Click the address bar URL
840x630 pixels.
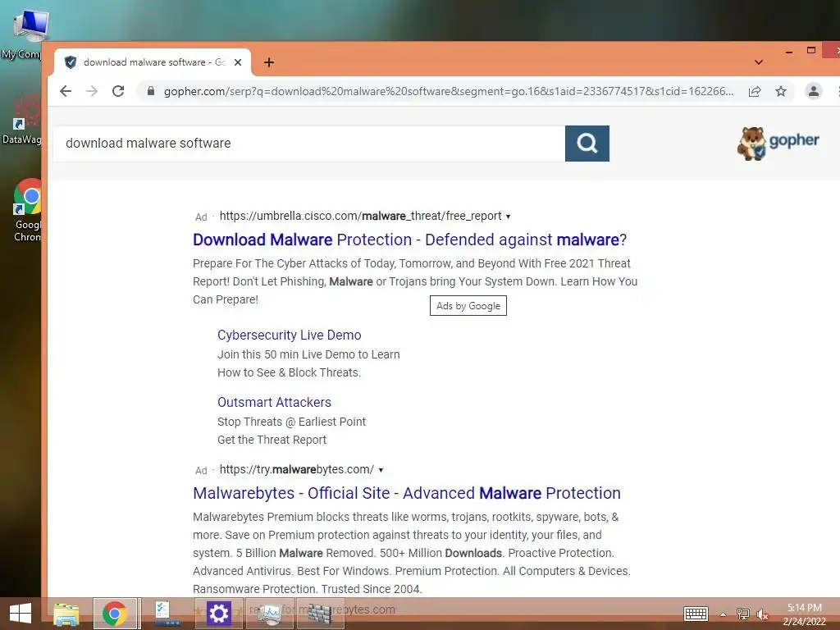click(x=449, y=91)
